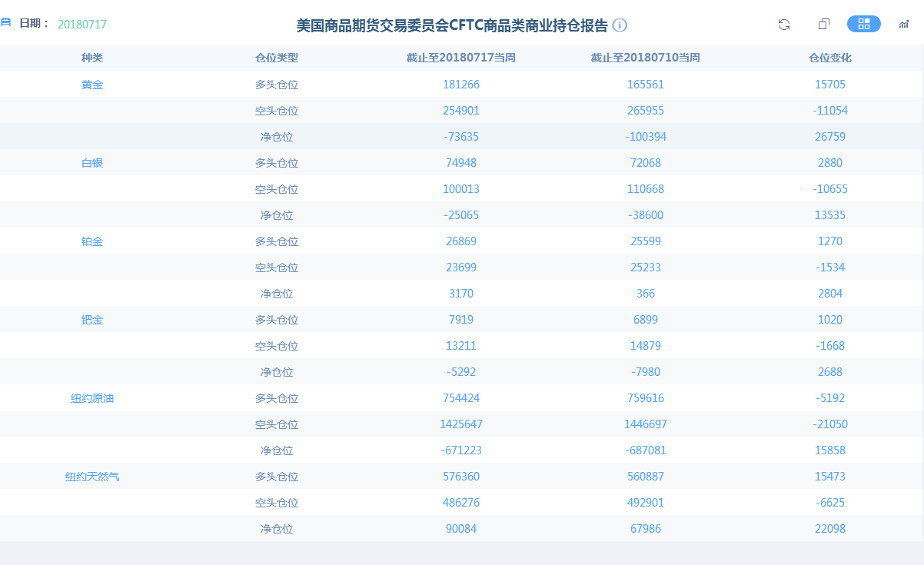The width and height of the screenshot is (924, 565).
Task: Select the 纽约原油 row label
Action: tap(92, 398)
